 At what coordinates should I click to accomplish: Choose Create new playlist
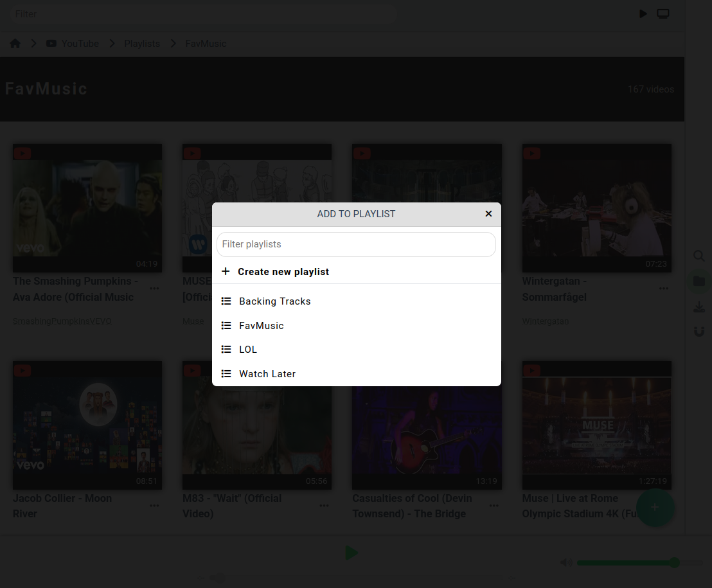357,272
